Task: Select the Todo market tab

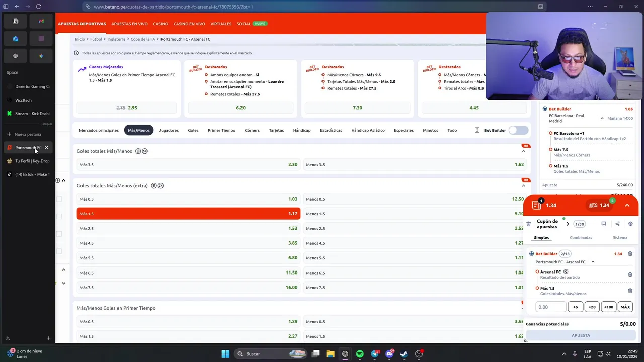Action: (x=452, y=130)
